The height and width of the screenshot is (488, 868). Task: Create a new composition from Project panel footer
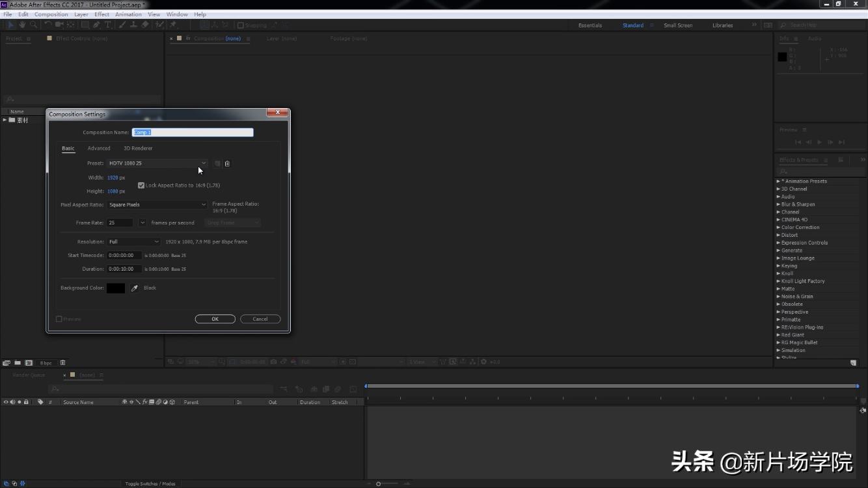[29, 362]
